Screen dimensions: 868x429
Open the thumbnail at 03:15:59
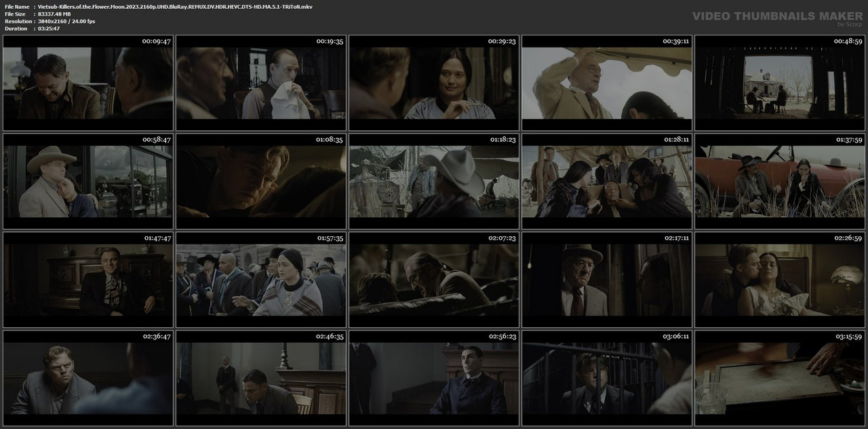780,378
